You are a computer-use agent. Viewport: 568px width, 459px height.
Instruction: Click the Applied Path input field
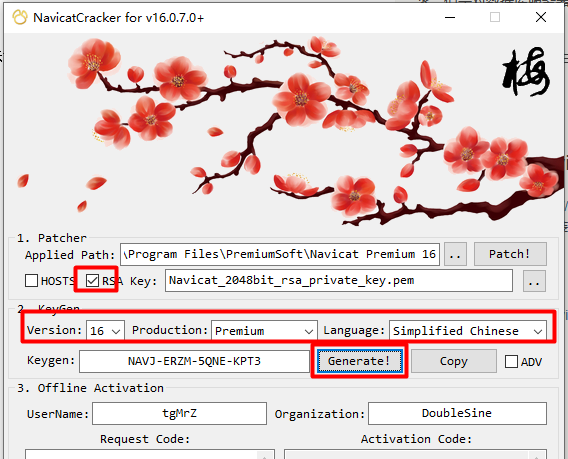coord(280,254)
